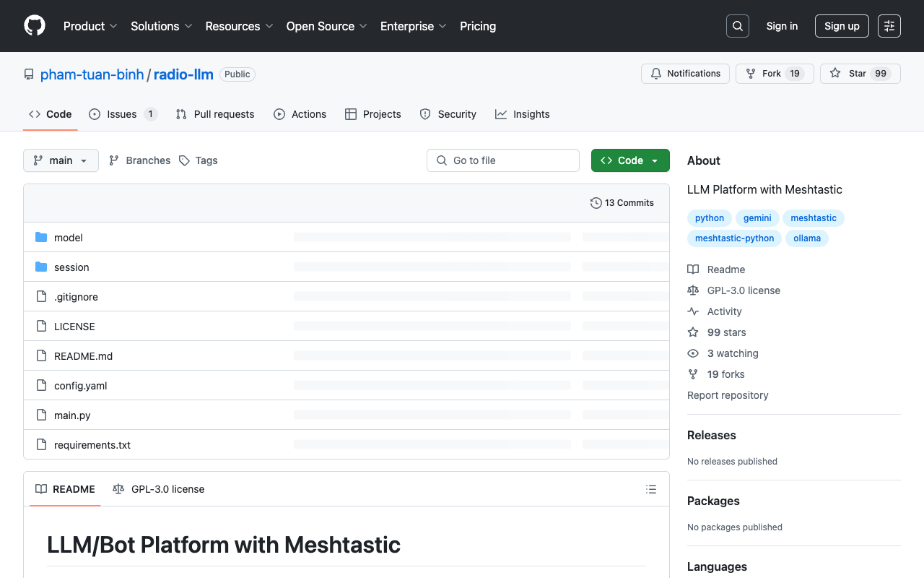The width and height of the screenshot is (924, 578).
Task: Enable notifications for this repository
Action: [x=684, y=73]
